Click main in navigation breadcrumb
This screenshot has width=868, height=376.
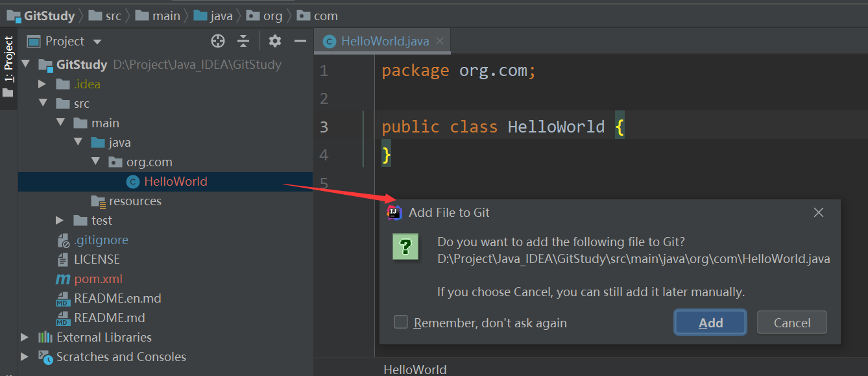pos(167,16)
